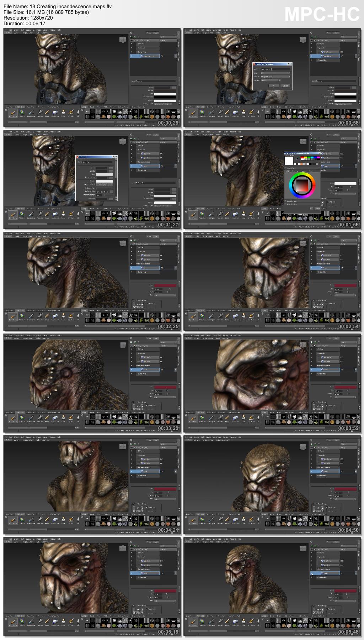Toggle Glow layer visibility in 00:05:48 frame
Viewport: 364px width, 640px height.
pos(311,573)
